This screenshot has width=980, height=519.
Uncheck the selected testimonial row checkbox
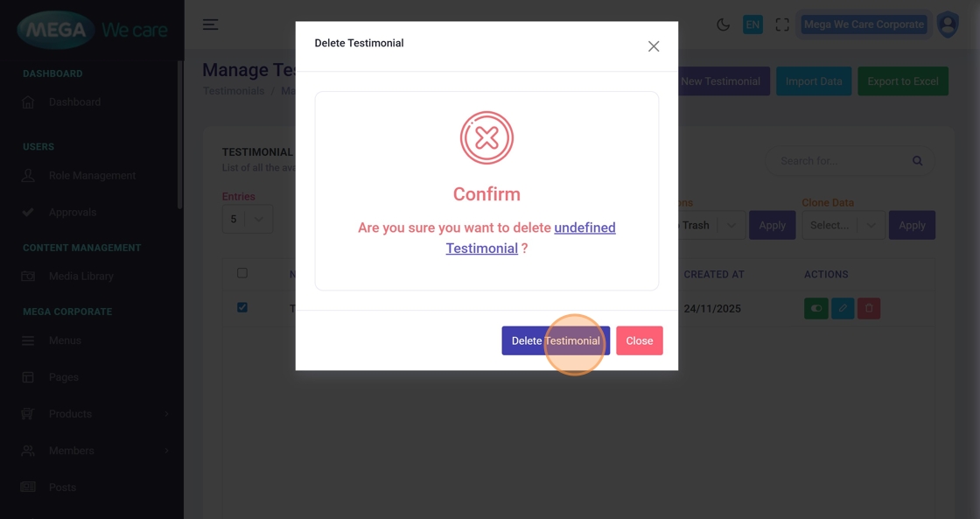(242, 307)
